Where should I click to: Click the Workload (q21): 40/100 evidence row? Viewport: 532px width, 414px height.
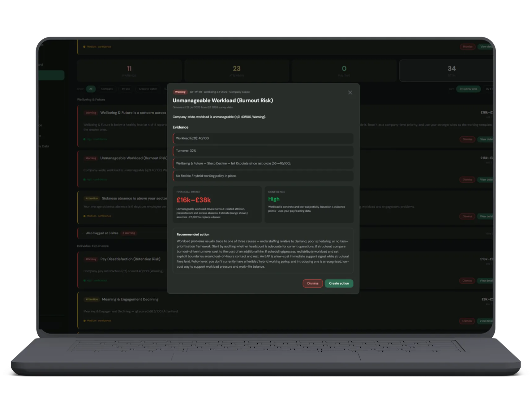[x=263, y=138]
